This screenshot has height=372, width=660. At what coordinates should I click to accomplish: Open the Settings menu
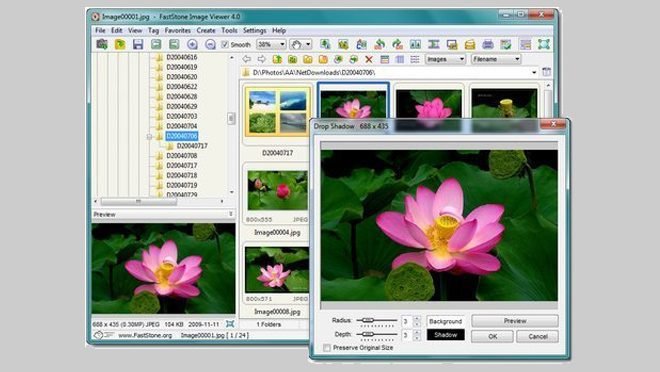[x=255, y=31]
